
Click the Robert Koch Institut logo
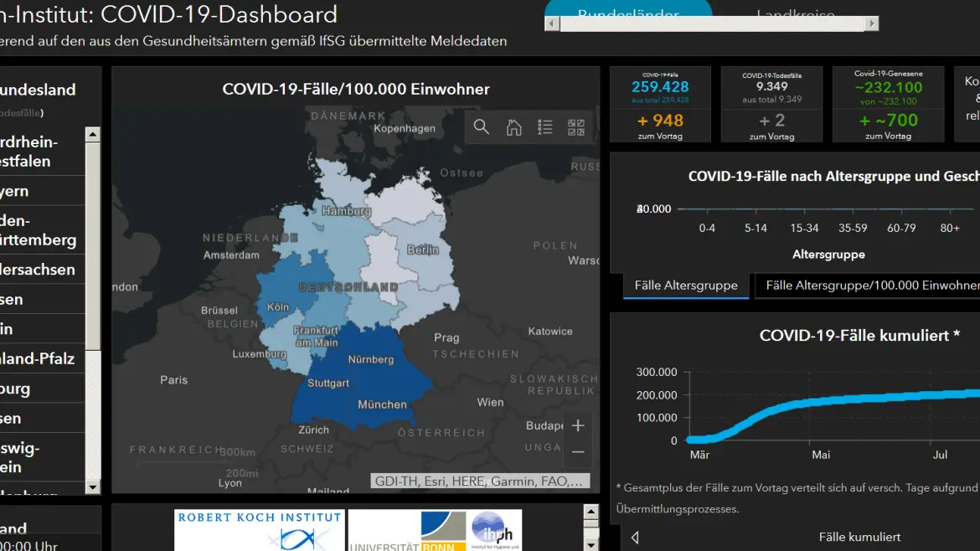260,530
